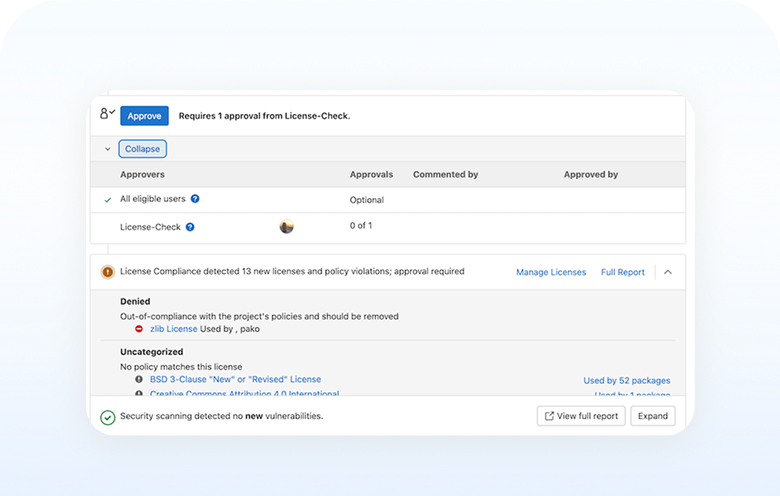Click the green security scanning success icon
780x496 pixels.
107,417
